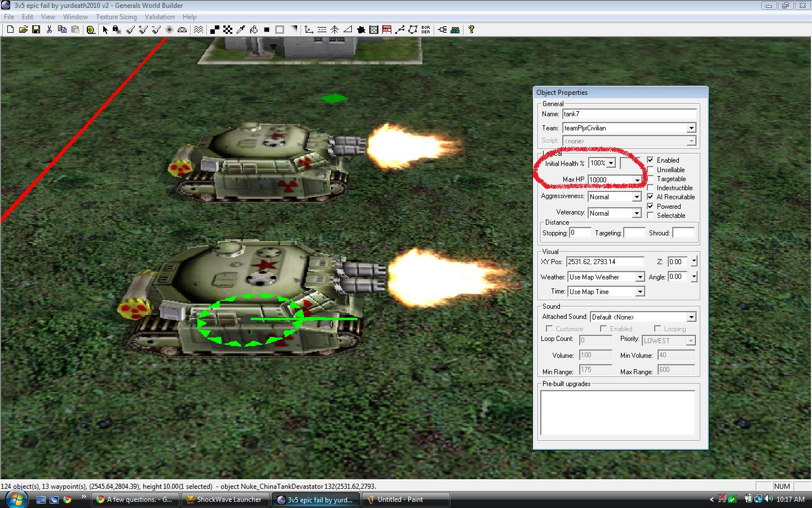Uncheck the Enabled checkbox
The image size is (812, 508).
coord(650,160)
